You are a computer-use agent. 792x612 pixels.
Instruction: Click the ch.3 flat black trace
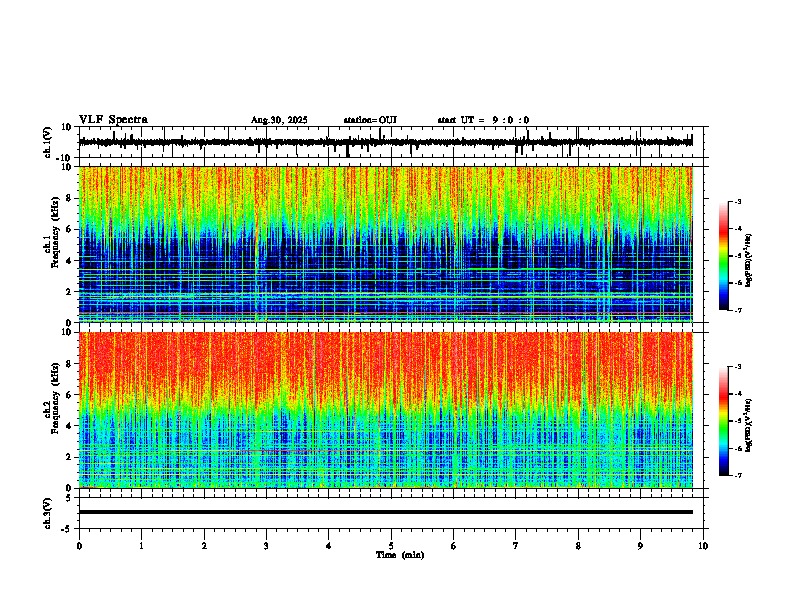point(386,512)
